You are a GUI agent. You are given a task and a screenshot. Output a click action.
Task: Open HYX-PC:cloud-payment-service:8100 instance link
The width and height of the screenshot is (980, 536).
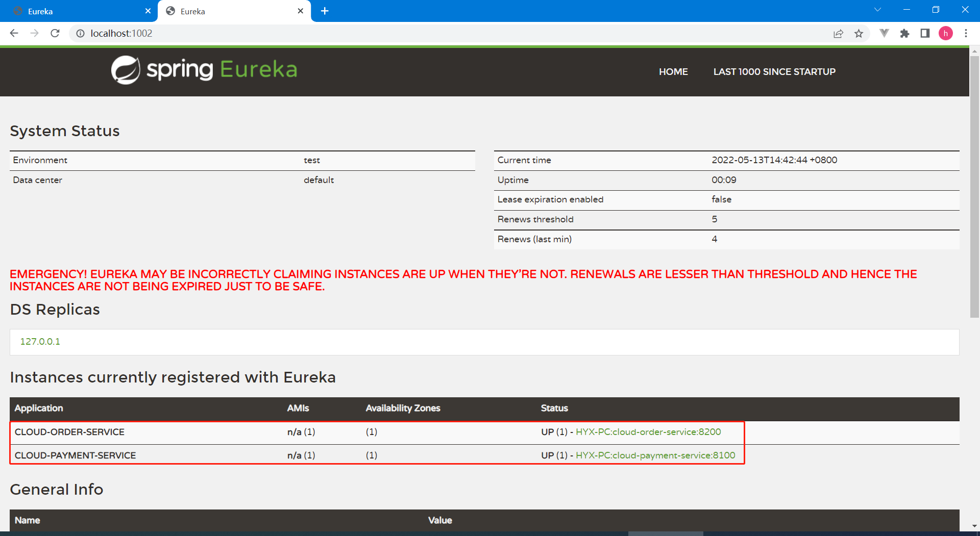(655, 455)
